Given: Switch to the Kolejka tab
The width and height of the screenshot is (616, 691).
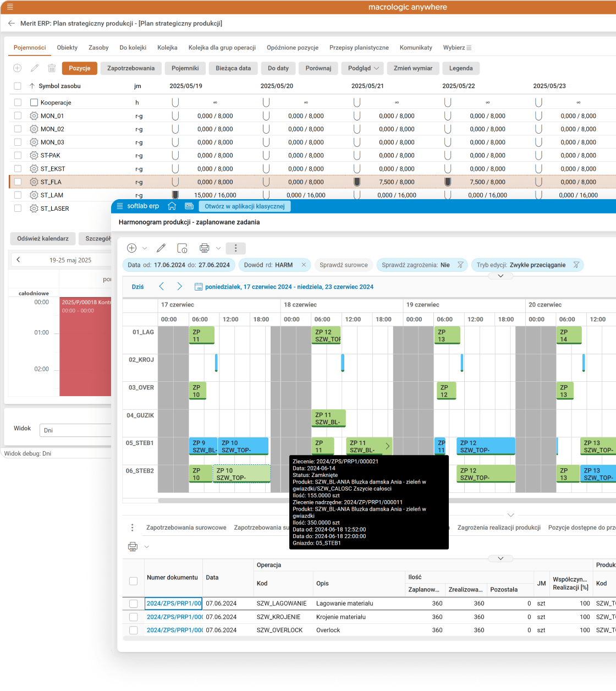Looking at the screenshot, I should click(167, 48).
